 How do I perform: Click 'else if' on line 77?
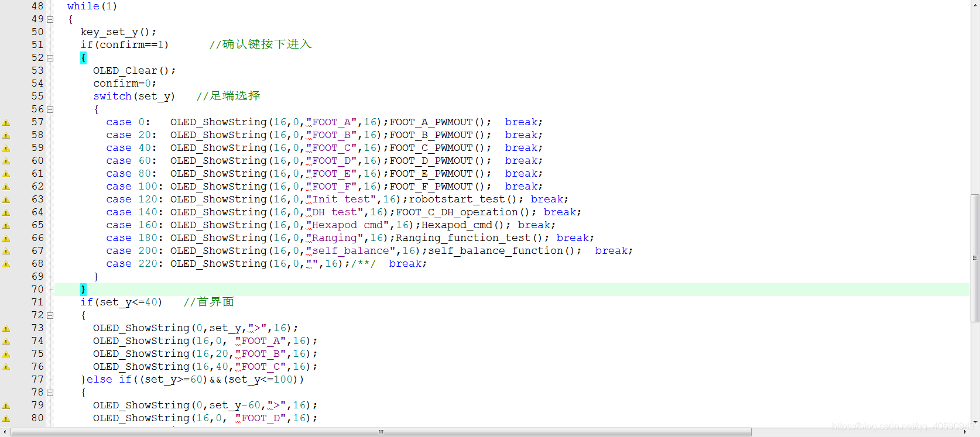pos(109,380)
